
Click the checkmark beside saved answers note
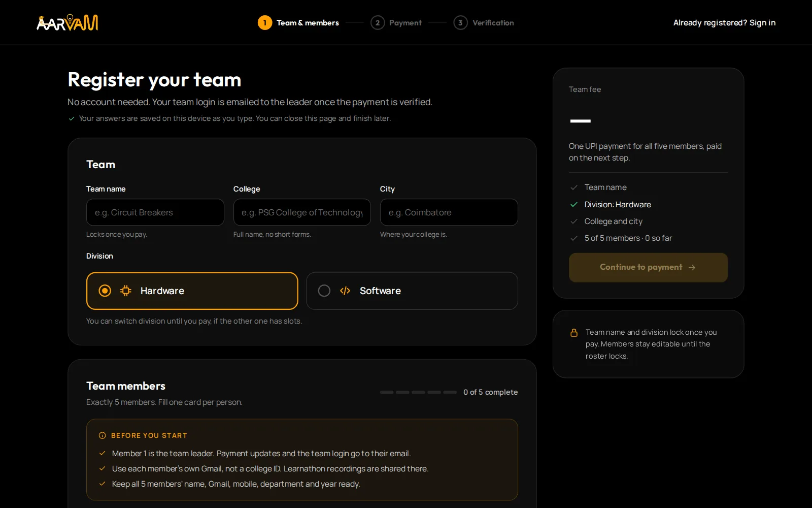tap(72, 118)
